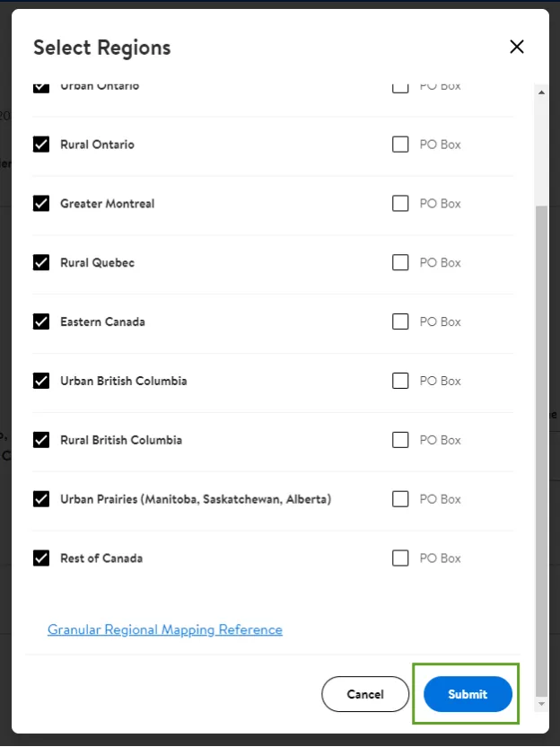Screen dimensions: 560x747
Task: Enable PO Box for Eastern Canada
Action: (400, 321)
